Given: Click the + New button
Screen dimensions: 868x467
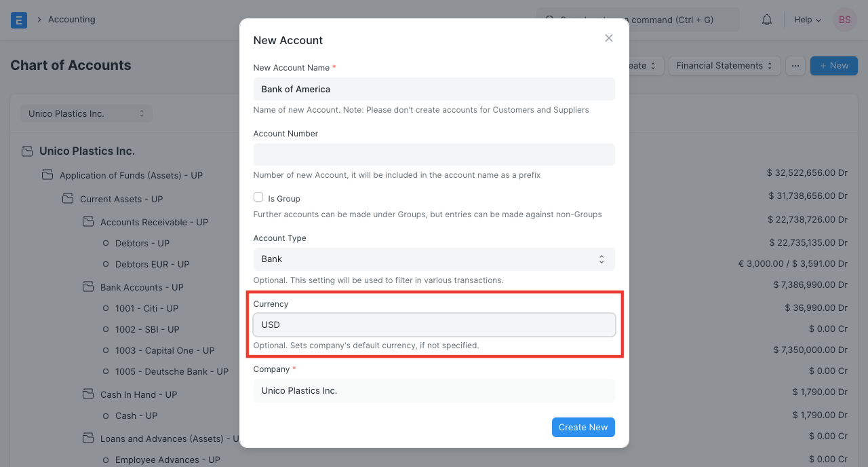Looking at the screenshot, I should [833, 65].
